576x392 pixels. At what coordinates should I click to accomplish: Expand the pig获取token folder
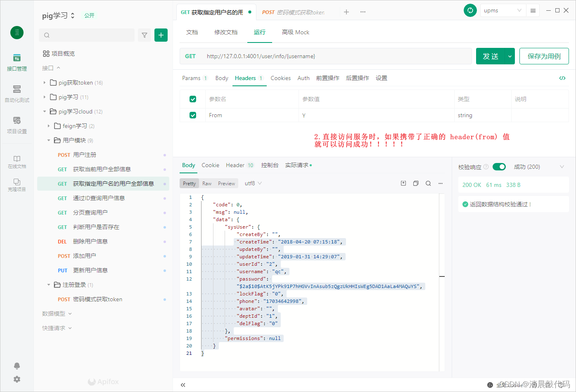(45, 83)
